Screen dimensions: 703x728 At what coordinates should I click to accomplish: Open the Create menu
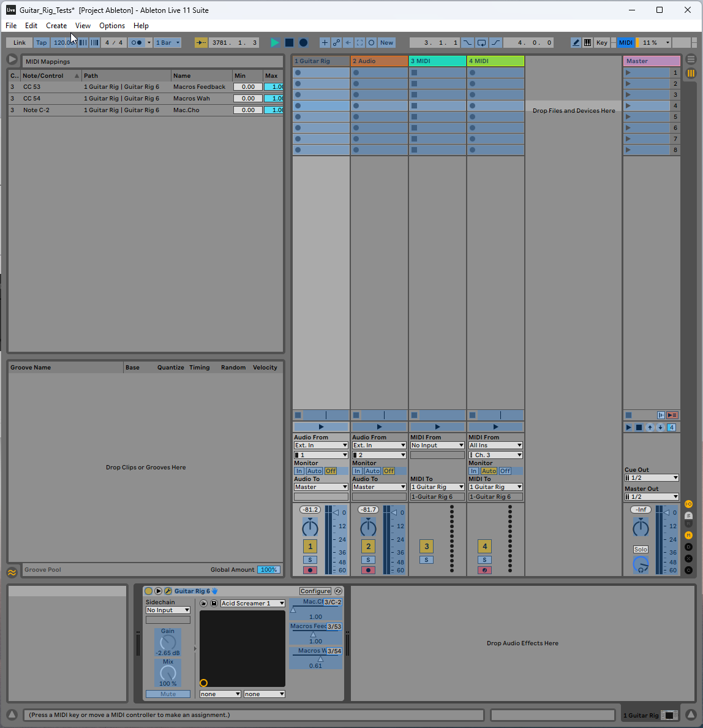click(56, 26)
